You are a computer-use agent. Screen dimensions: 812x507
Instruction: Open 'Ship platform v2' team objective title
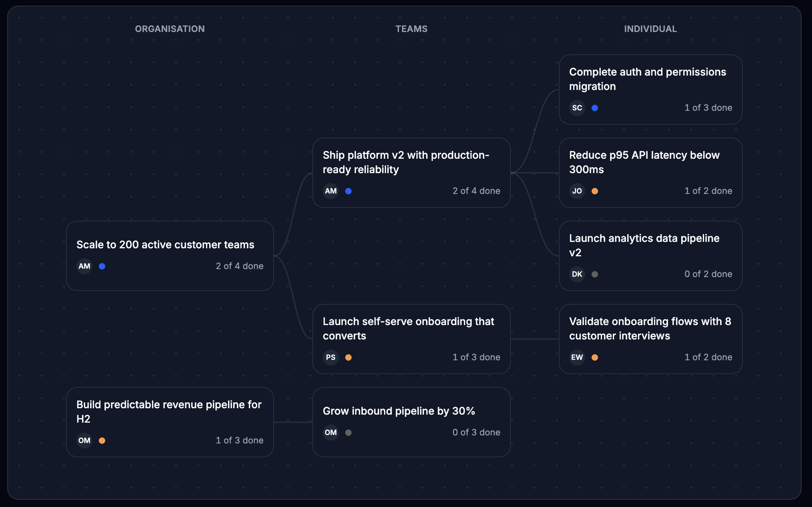pos(406,162)
